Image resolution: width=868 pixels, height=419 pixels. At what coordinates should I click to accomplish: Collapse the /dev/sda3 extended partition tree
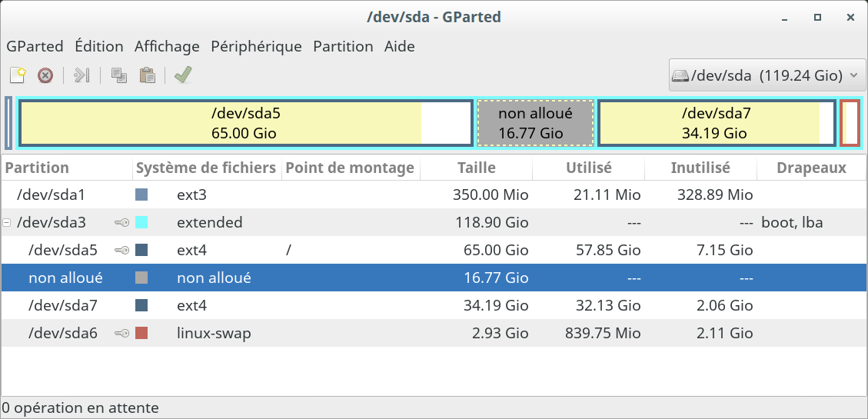coord(7,223)
